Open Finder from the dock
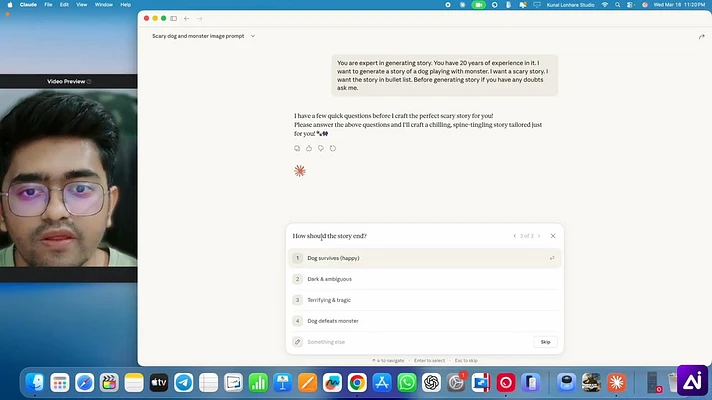712x400 pixels. (35, 383)
